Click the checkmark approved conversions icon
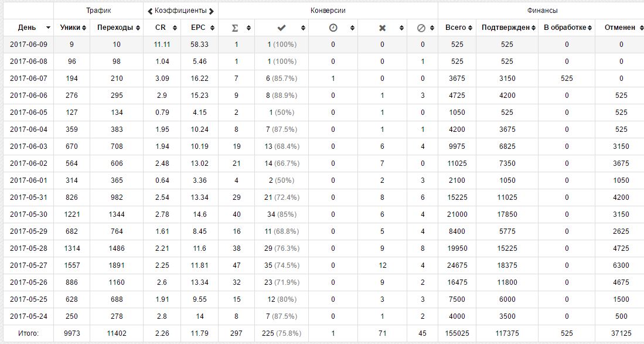The height and width of the screenshot is (344, 644). pyautogui.click(x=281, y=28)
